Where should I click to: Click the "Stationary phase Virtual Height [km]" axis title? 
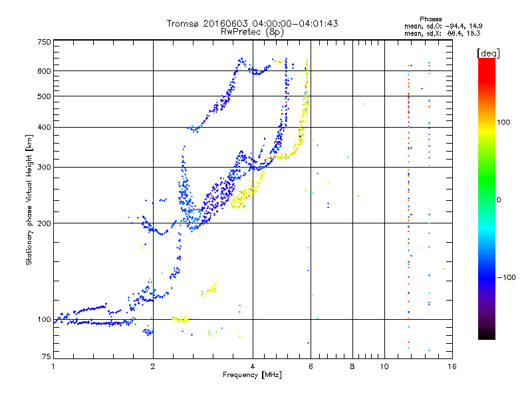click(x=29, y=200)
